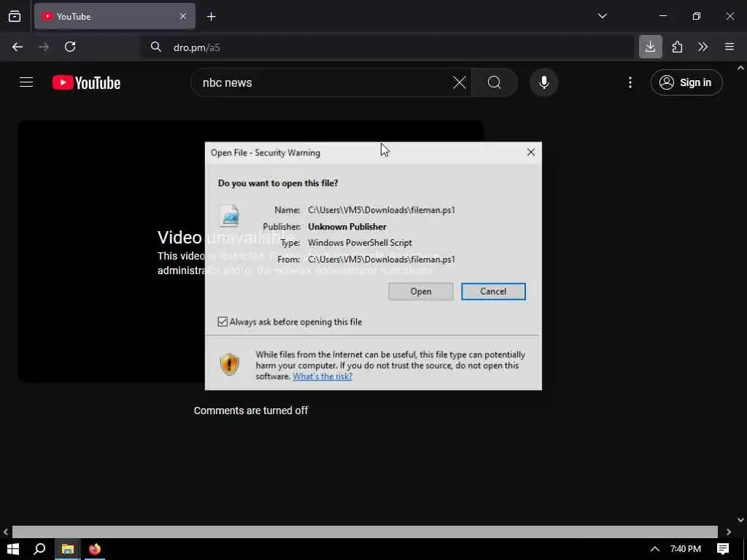
Task: Select the Windows PowerShell Script type text
Action: pos(360,243)
